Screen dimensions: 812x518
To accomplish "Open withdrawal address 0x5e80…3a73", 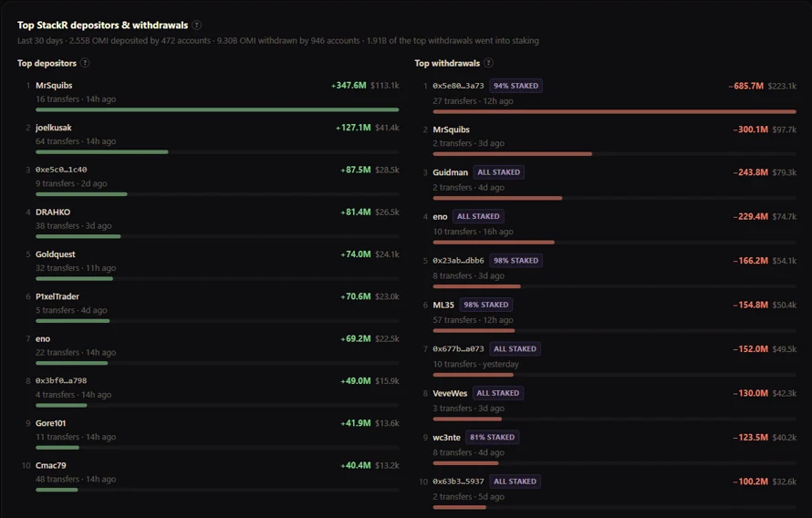I will [x=458, y=86].
